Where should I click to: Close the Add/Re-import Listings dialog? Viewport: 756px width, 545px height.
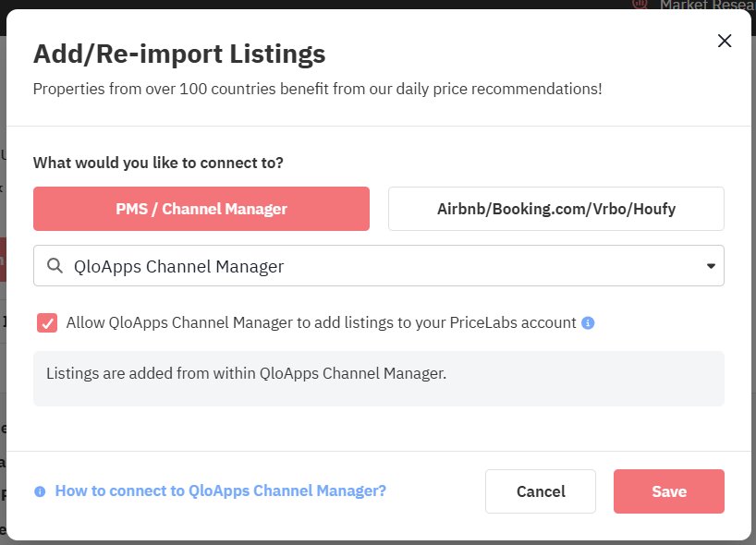[x=725, y=41]
